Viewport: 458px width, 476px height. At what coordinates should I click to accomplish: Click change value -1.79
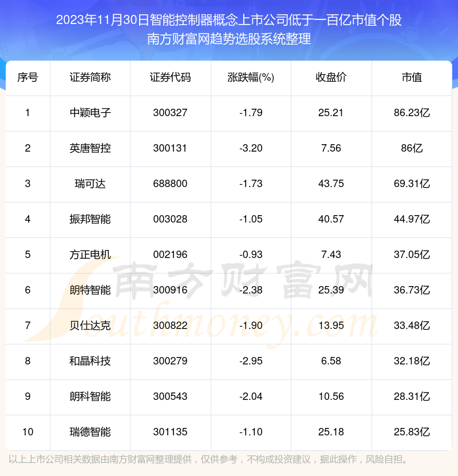coord(251,113)
